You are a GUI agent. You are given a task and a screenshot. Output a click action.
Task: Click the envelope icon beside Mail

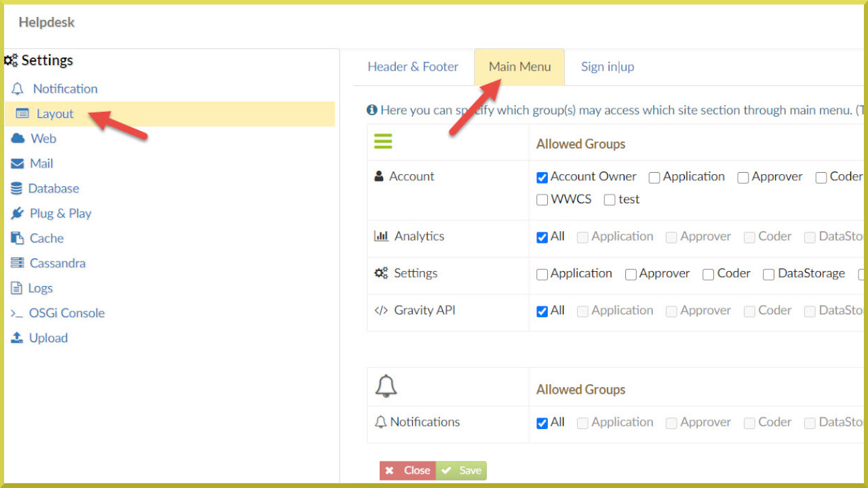(18, 163)
